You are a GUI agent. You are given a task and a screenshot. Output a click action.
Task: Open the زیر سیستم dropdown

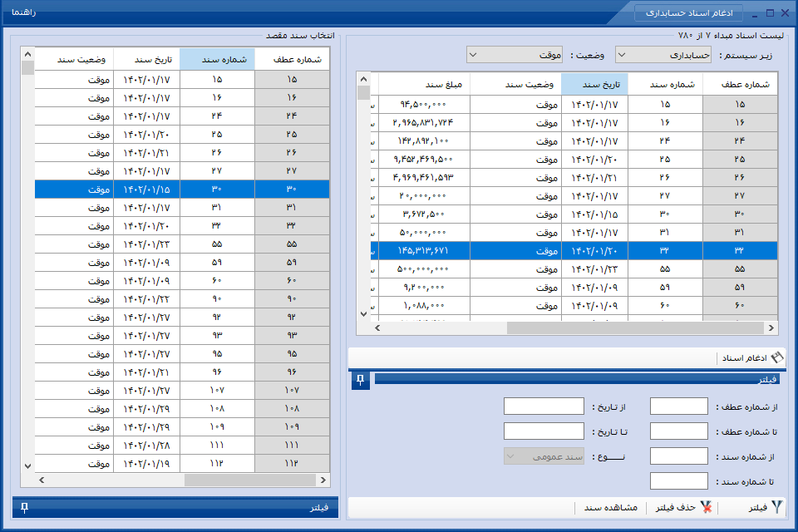pyautogui.click(x=663, y=55)
